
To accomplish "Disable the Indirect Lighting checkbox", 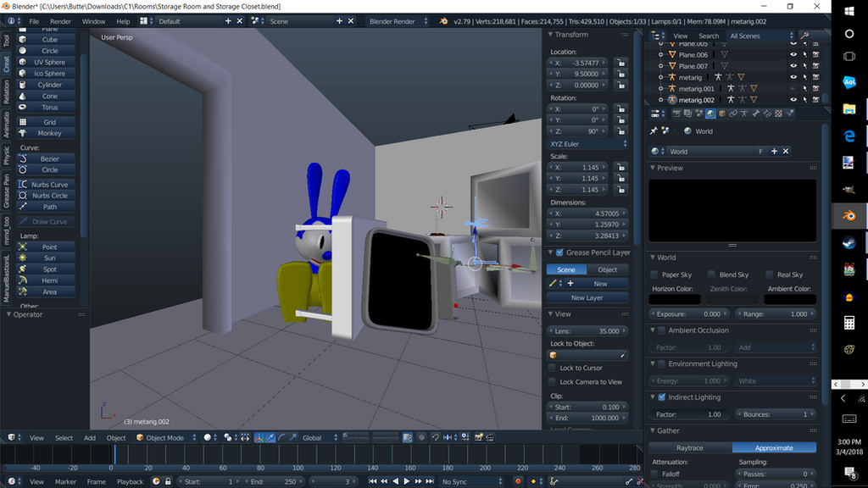I will pyautogui.click(x=661, y=397).
